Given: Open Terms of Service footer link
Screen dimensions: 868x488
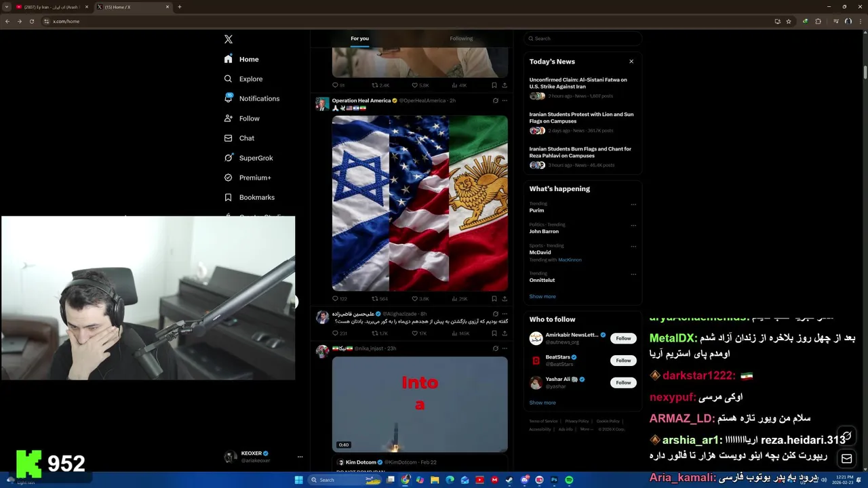Looking at the screenshot, I should coord(543,422).
